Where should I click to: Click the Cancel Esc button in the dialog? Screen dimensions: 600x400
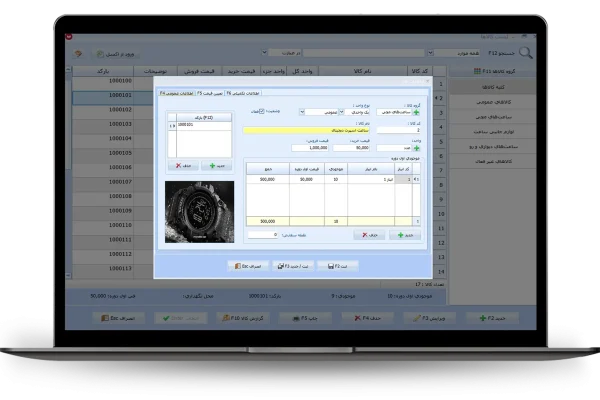click(x=248, y=266)
